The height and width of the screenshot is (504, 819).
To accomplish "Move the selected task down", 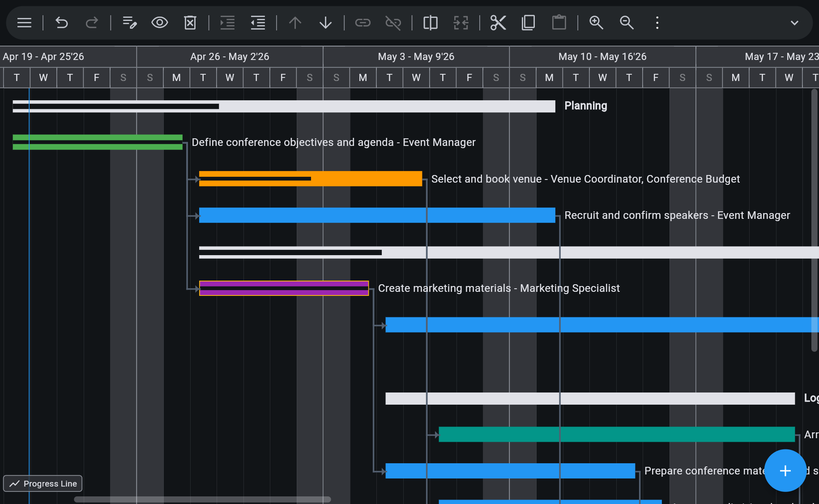I will click(325, 22).
